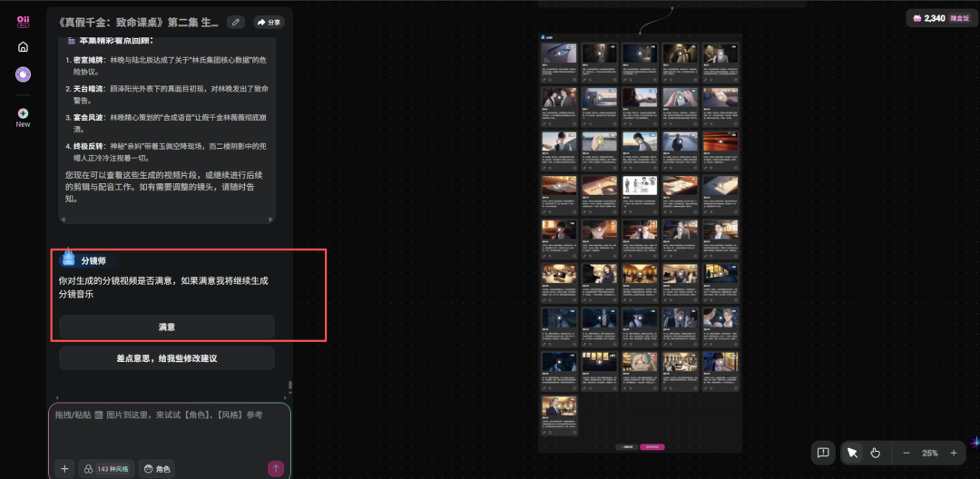Click the chat vertical scrollbar thumb
Screen dimensions: 980x479
pyautogui.click(x=289, y=385)
